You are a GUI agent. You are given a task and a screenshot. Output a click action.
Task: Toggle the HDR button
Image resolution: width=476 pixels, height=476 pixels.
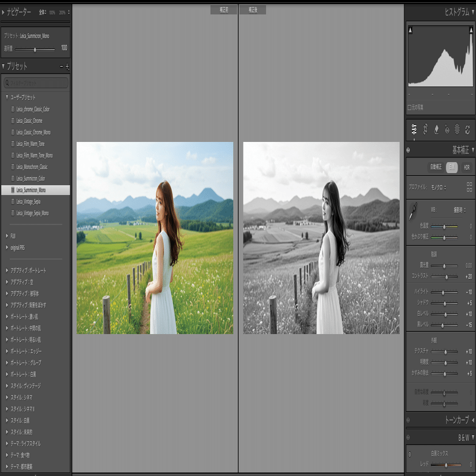click(467, 167)
